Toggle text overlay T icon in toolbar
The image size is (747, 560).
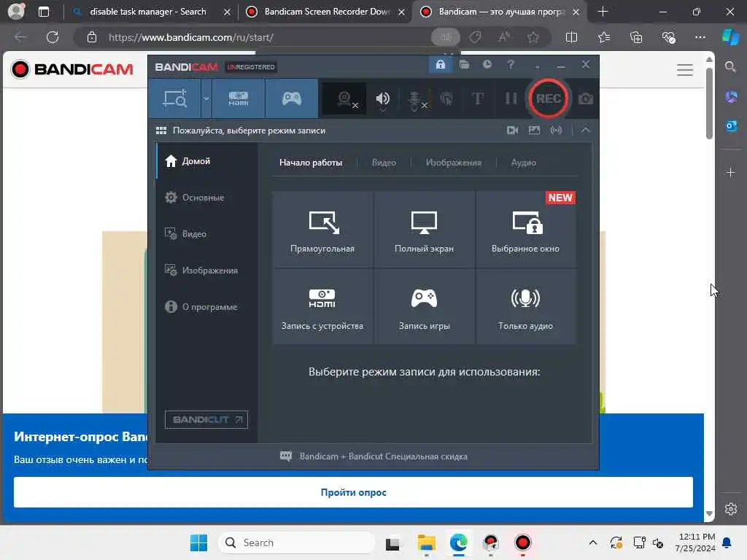[477, 98]
